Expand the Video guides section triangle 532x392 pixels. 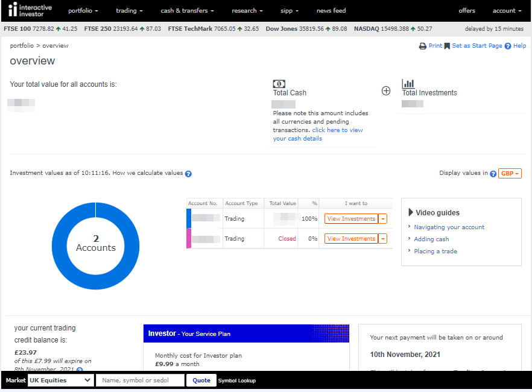coord(411,212)
